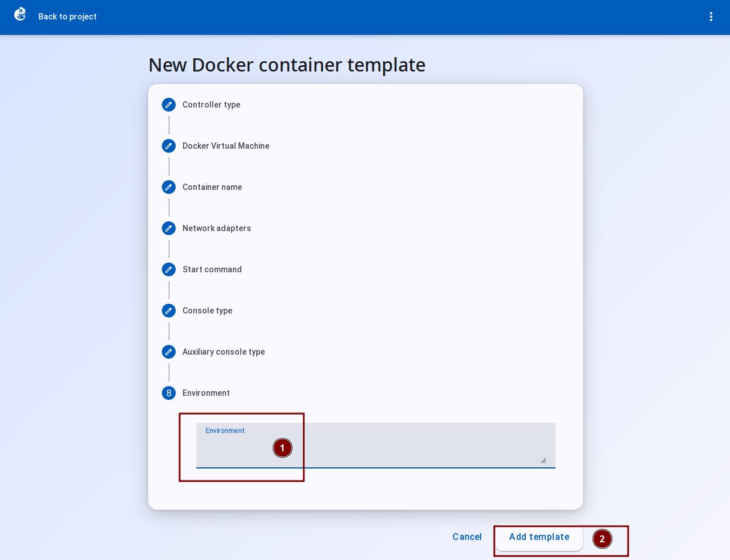Viewport: 730px width, 560px height.
Task: Click the edit icon for Console type
Action: pos(169,311)
